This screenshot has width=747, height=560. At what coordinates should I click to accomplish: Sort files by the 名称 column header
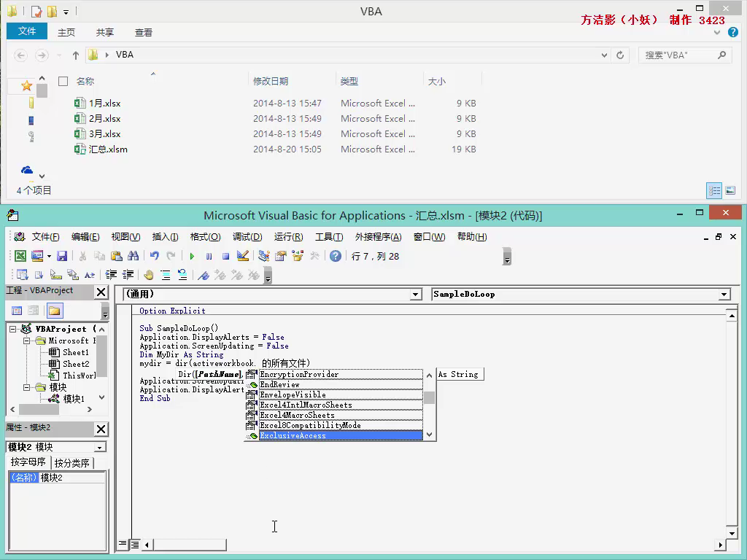85,82
